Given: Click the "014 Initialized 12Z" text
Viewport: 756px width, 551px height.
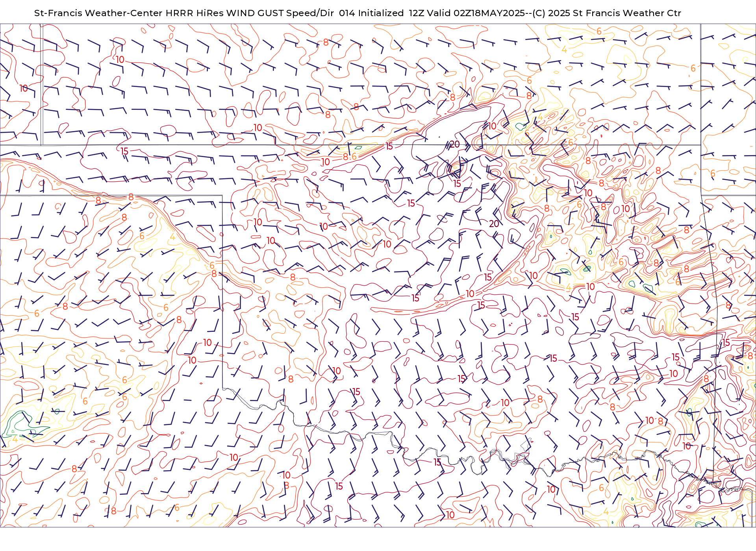Looking at the screenshot, I should 382,13.
